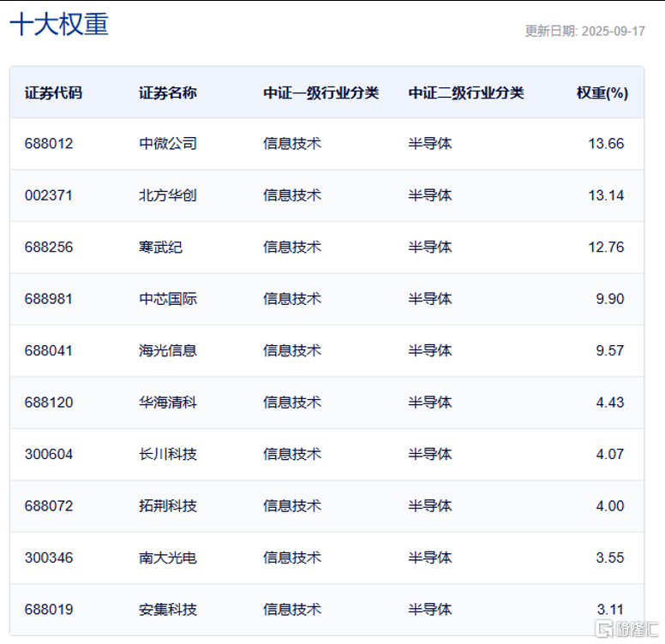Click the update date 2025-09-17
The image size is (665, 644).
(x=614, y=31)
